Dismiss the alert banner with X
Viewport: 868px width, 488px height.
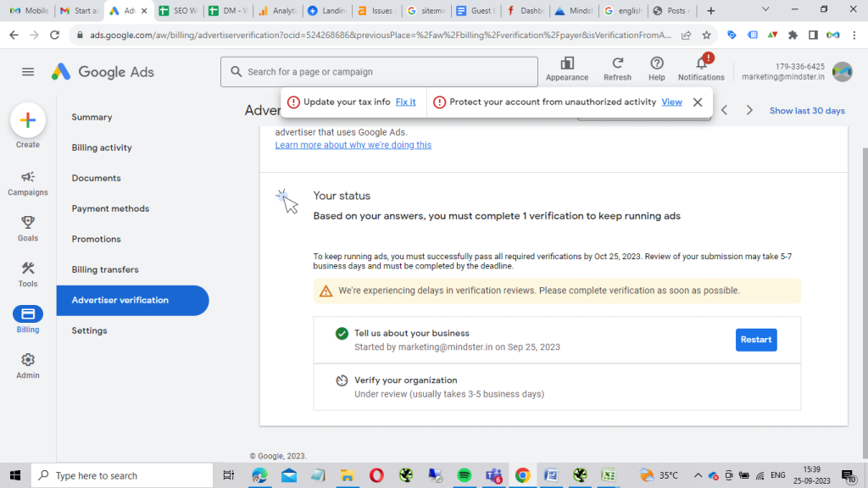[697, 102]
